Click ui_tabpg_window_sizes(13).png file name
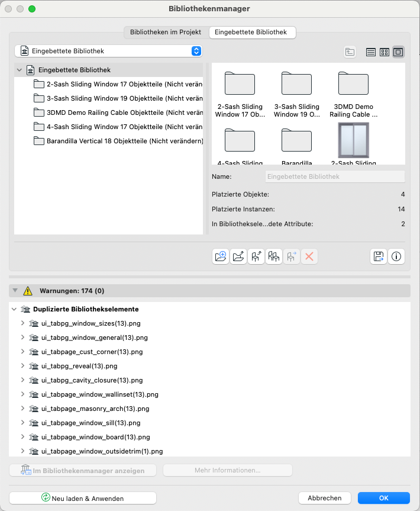Image resolution: width=420 pixels, height=511 pixels. (x=91, y=323)
